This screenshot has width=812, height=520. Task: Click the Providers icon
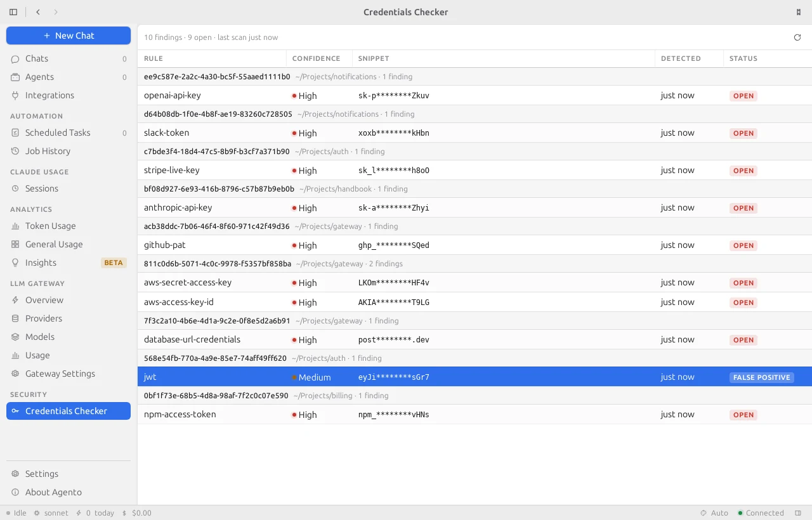point(15,318)
